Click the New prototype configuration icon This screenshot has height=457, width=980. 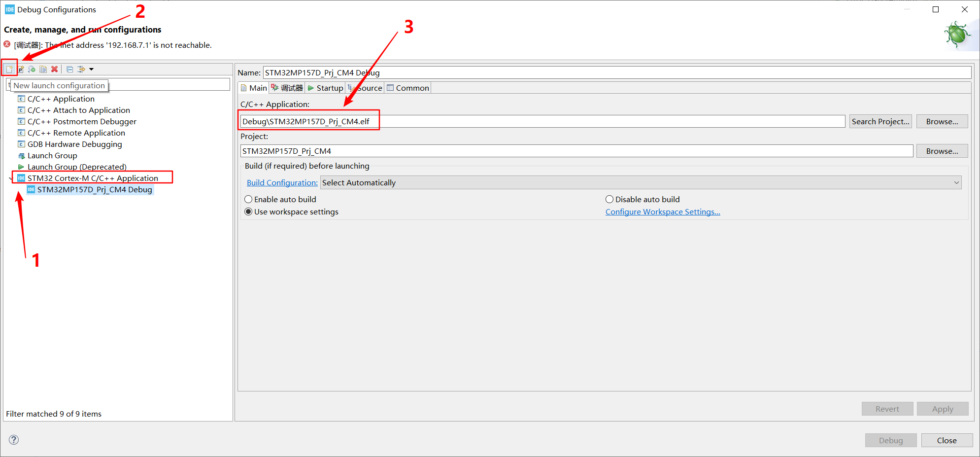pos(21,69)
